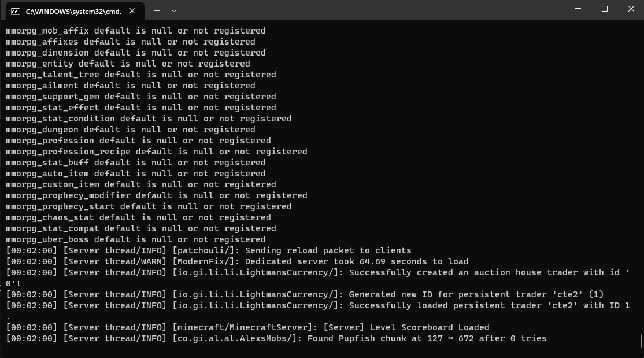Minimize the terminal window
This screenshot has height=358, width=644.
(x=578, y=9)
